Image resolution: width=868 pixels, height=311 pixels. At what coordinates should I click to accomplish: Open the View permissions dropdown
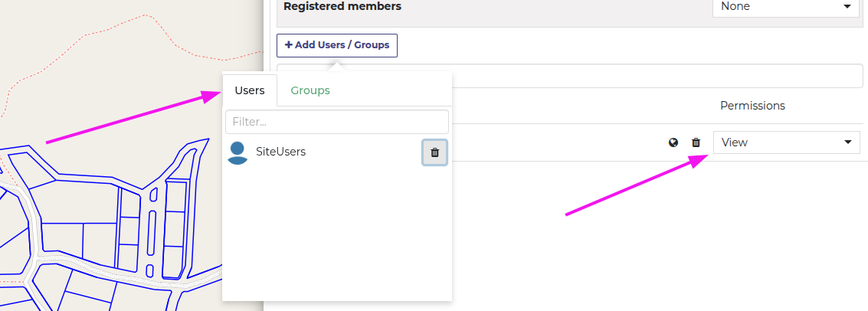tap(786, 142)
